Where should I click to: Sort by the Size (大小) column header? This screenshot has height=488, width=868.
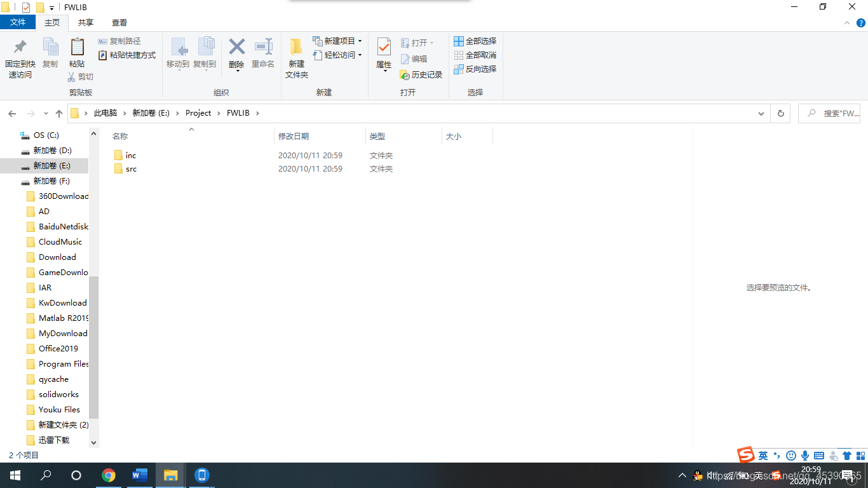point(467,136)
